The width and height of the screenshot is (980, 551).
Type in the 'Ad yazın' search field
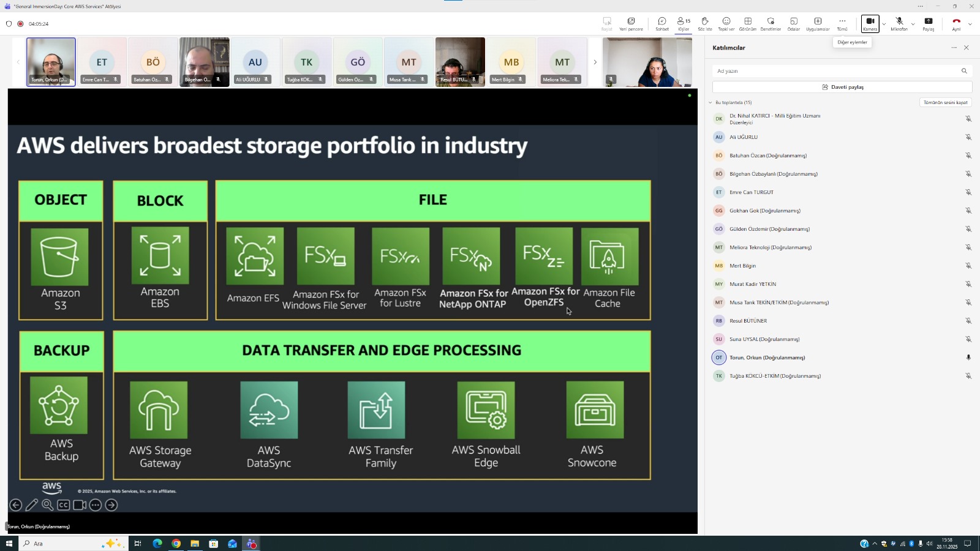pyautogui.click(x=836, y=71)
